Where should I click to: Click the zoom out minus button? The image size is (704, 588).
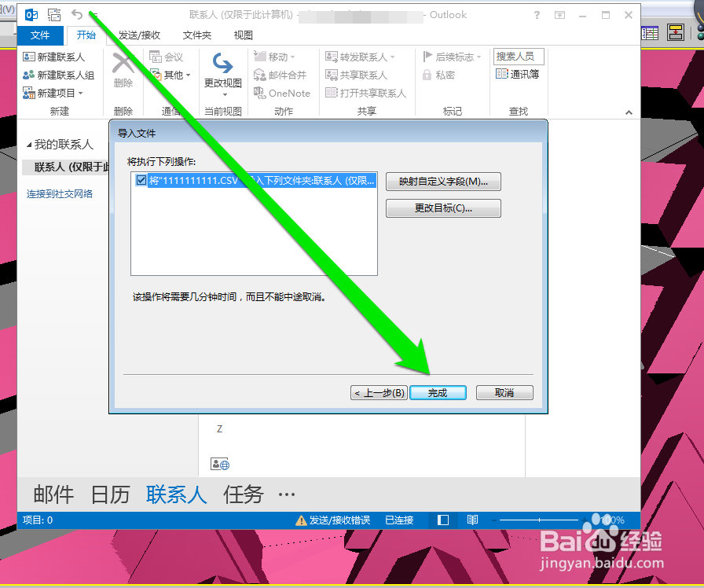point(494,520)
